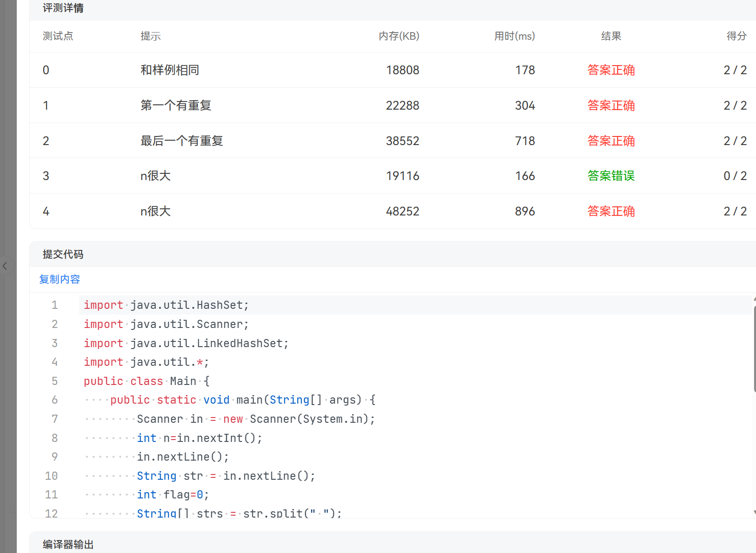Click the code editor vertical scrollbar thumb
Image resolution: width=756 pixels, height=553 pixels.
tap(754, 350)
